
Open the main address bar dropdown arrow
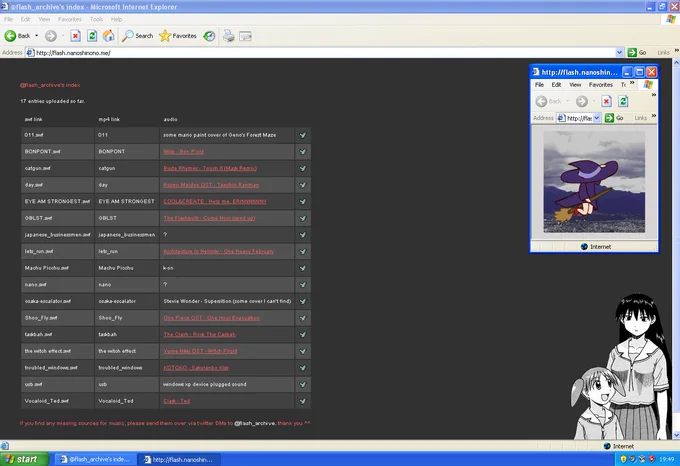pyautogui.click(x=619, y=52)
